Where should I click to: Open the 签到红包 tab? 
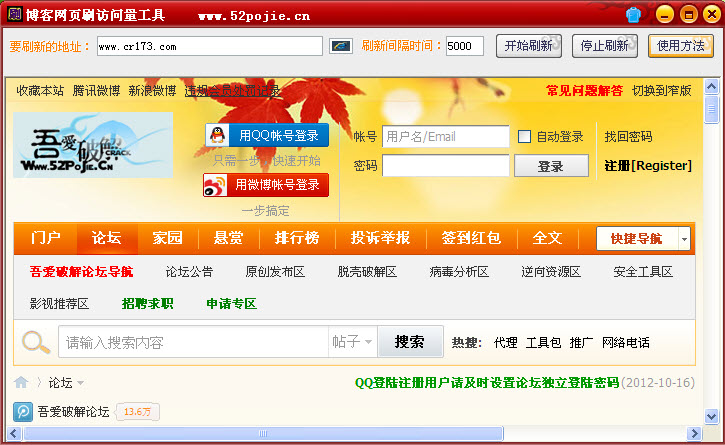(471, 238)
